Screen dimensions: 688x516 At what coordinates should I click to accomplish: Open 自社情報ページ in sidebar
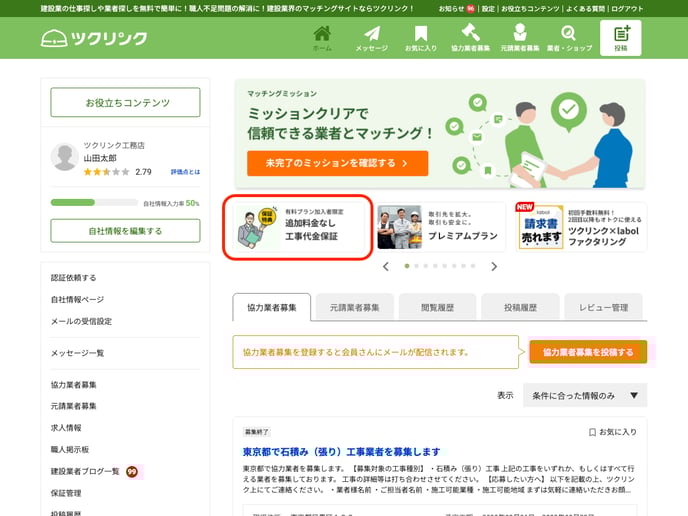tap(77, 300)
